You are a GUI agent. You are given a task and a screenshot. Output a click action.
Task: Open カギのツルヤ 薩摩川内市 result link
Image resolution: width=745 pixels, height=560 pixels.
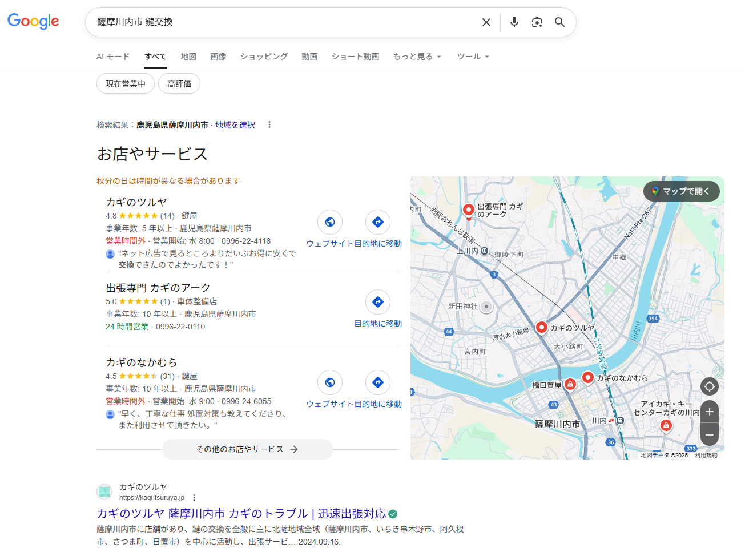pyautogui.click(x=241, y=513)
